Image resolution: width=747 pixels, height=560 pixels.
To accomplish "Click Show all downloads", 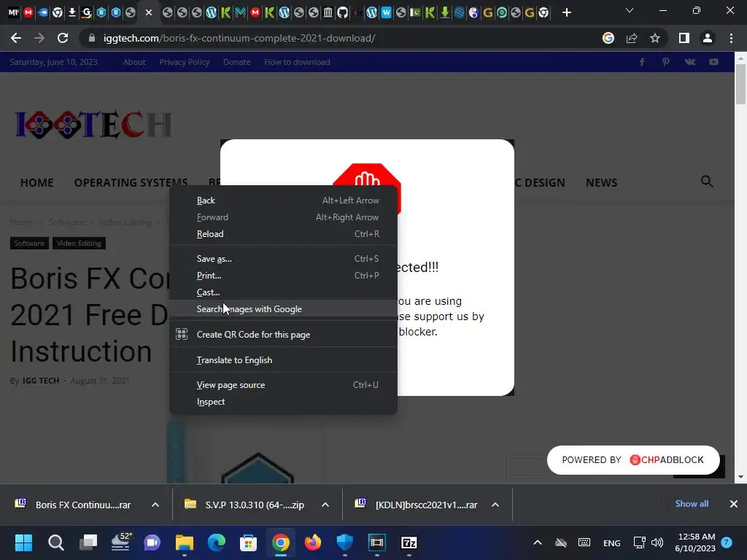I will point(692,504).
